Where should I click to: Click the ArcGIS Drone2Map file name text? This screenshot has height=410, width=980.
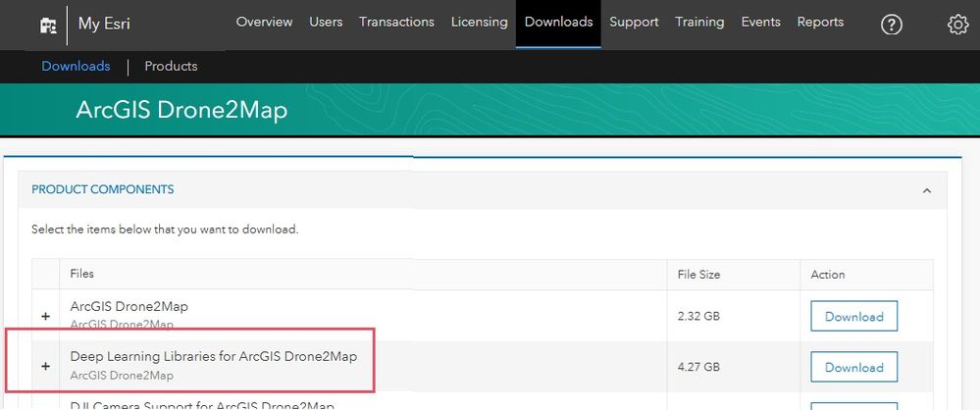coord(129,307)
